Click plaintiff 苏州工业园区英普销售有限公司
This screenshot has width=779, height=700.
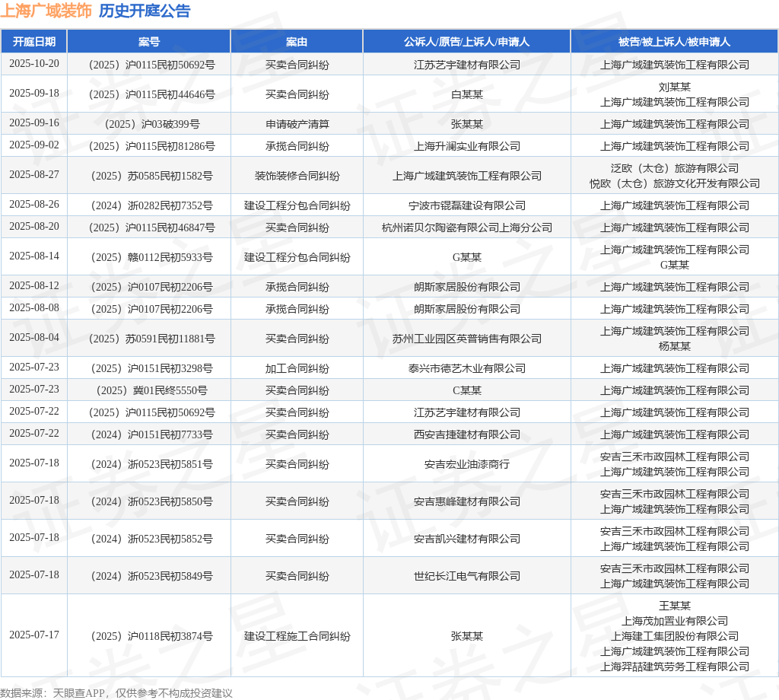467,339
